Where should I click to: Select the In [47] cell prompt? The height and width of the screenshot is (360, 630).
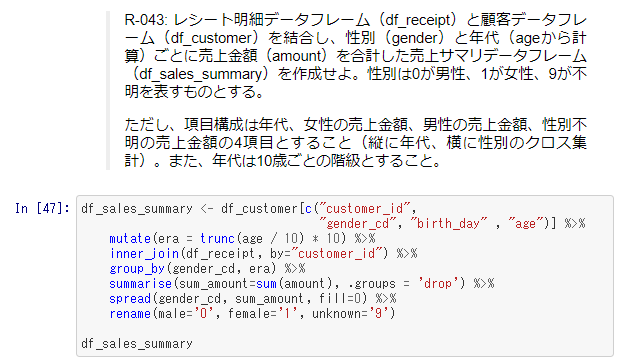(42, 209)
